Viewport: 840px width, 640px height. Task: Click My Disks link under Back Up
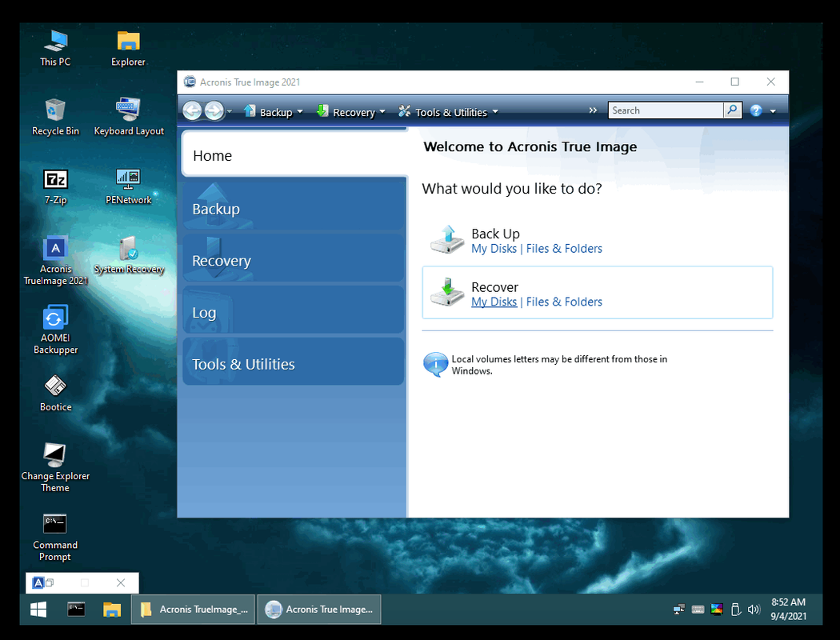tap(494, 249)
